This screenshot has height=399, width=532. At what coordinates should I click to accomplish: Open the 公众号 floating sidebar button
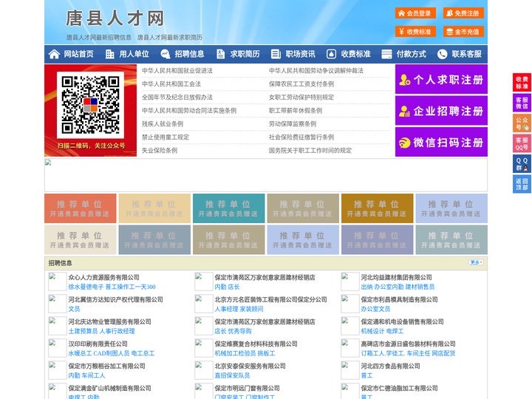[522, 123]
